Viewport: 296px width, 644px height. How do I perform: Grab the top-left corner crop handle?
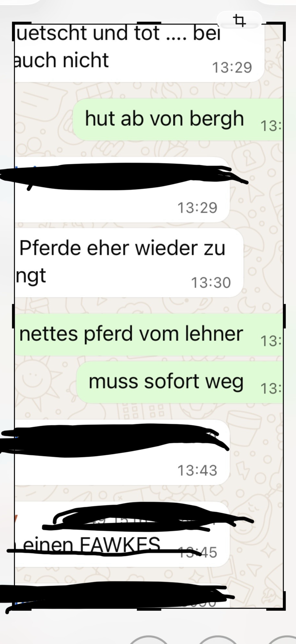click(x=21, y=31)
